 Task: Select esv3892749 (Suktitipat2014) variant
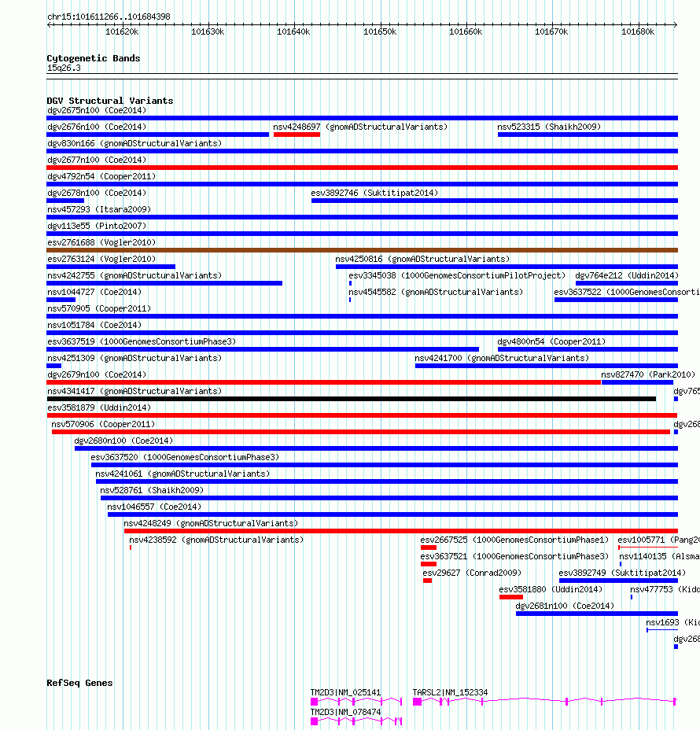622,573
